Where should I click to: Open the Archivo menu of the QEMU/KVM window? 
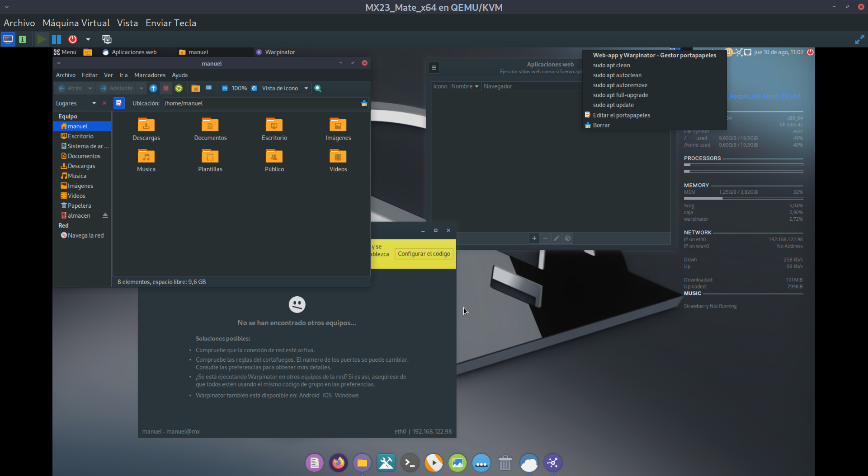19,23
